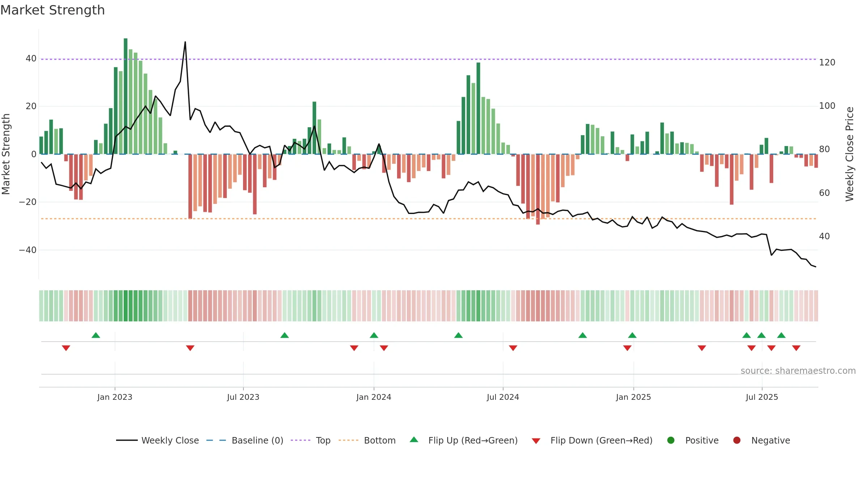Select the 'Flip Down (Green→Red)' legend label
The image size is (868, 488).
(x=601, y=441)
